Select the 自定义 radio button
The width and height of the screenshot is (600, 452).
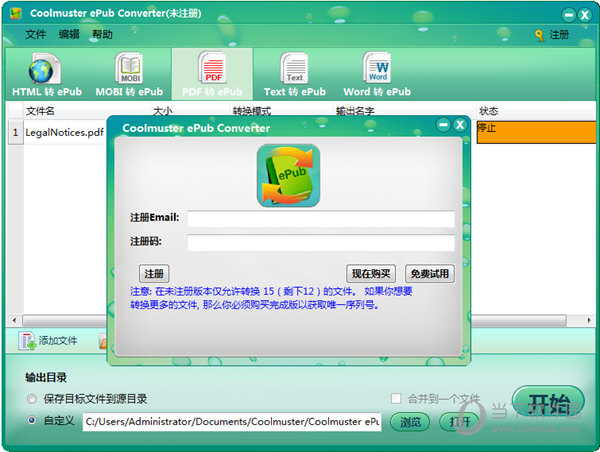pos(32,421)
